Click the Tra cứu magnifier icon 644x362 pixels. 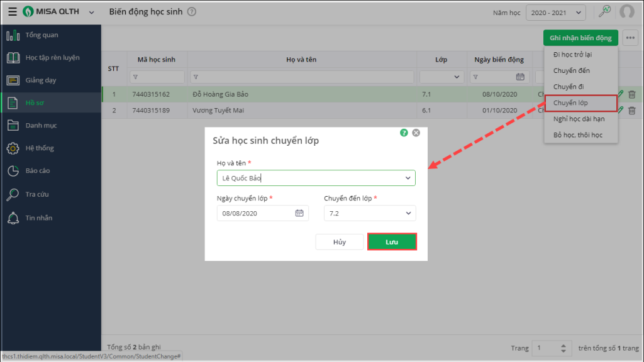pyautogui.click(x=13, y=195)
